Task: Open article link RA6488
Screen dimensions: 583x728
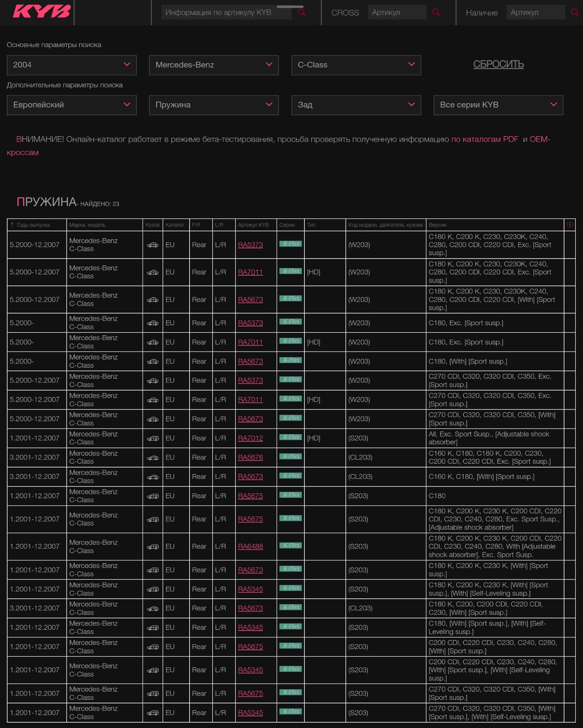Action: (251, 547)
